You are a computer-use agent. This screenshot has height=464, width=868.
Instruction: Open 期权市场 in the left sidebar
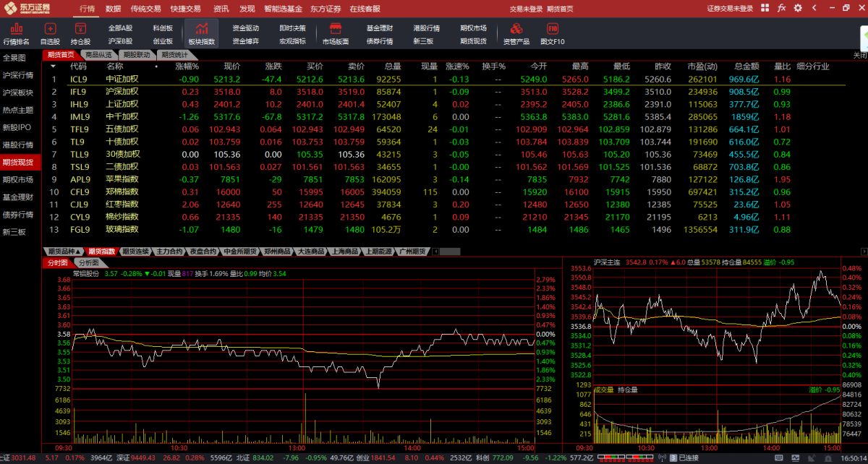pos(18,179)
